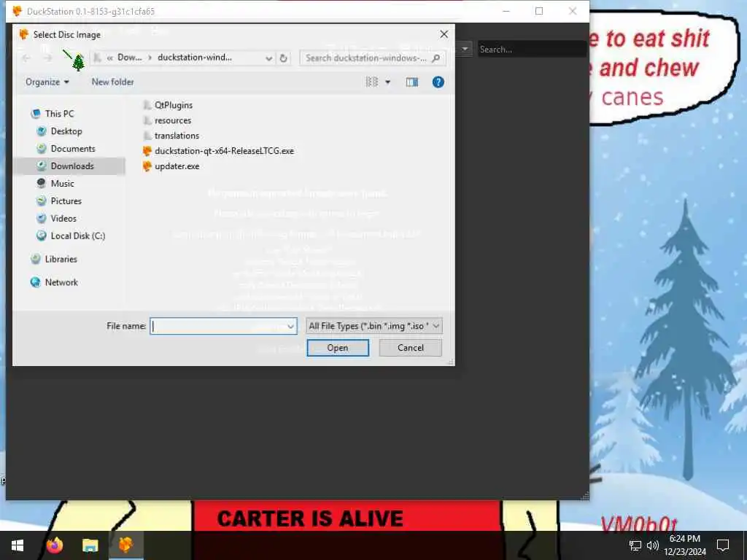
Task: Click the updater.exe duck icon
Action: click(147, 166)
